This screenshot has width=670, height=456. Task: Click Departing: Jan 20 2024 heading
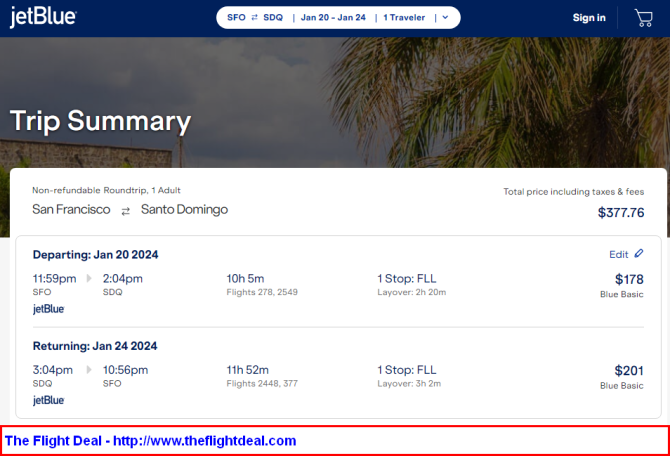[x=95, y=255]
